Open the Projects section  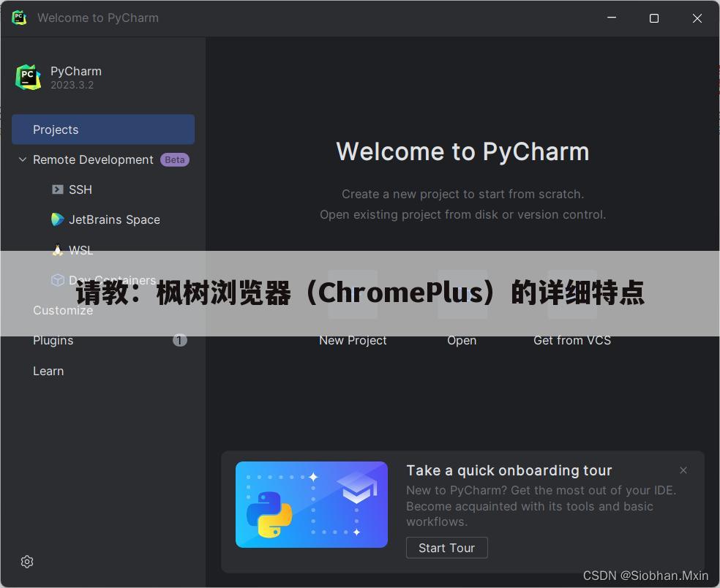[103, 129]
